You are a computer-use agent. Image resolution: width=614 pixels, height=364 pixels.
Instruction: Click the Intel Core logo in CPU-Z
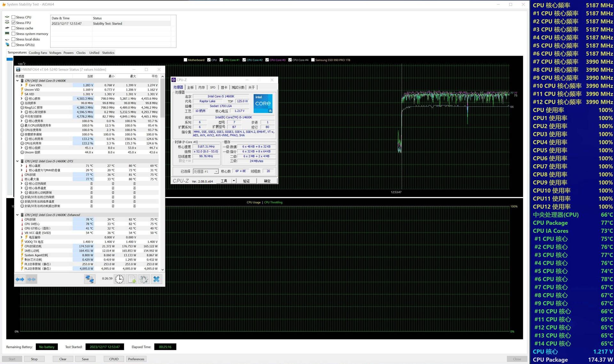point(263,103)
